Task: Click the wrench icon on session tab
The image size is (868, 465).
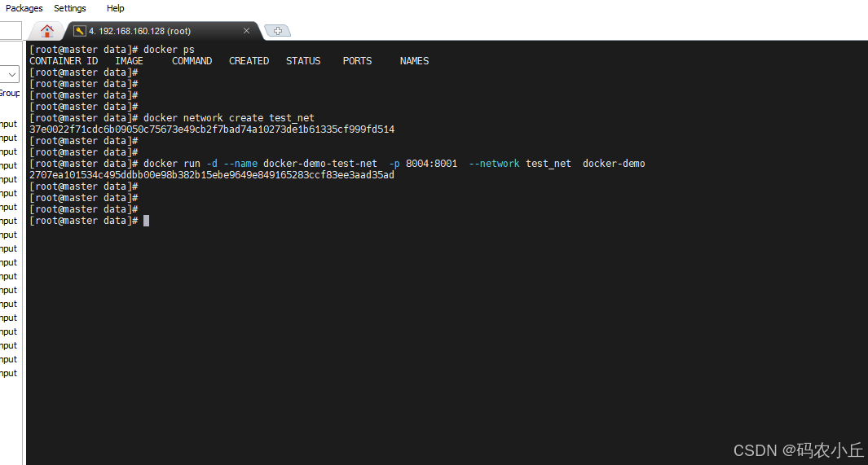Action: (79, 31)
